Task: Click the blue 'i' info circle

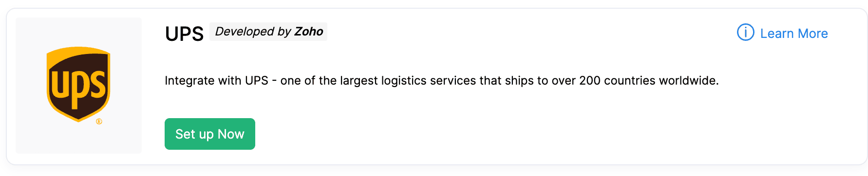Action: 745,33
